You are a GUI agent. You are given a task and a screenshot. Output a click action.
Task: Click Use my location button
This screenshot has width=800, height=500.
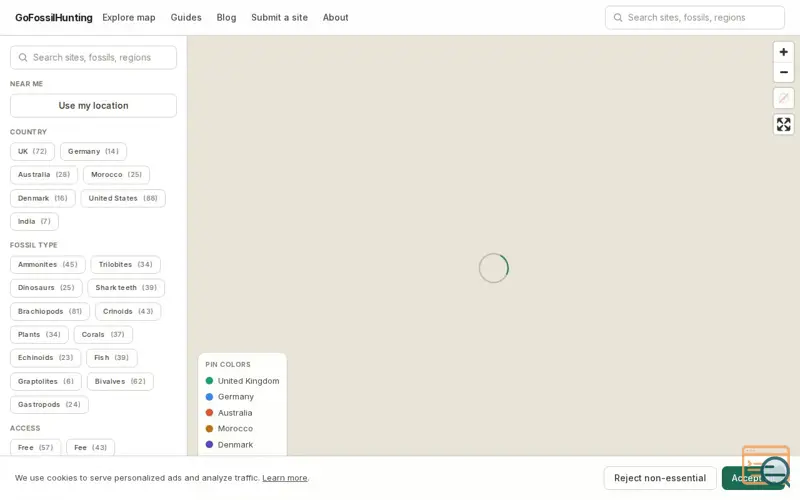[93, 106]
